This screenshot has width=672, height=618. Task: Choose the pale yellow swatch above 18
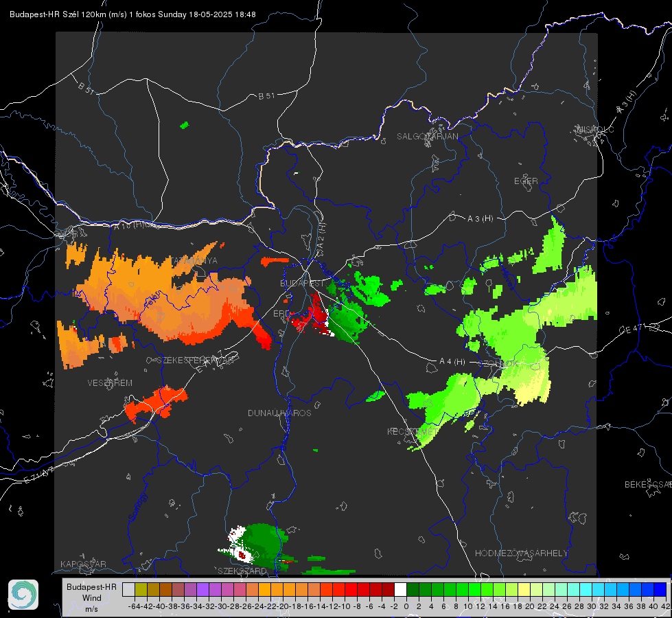(x=524, y=589)
